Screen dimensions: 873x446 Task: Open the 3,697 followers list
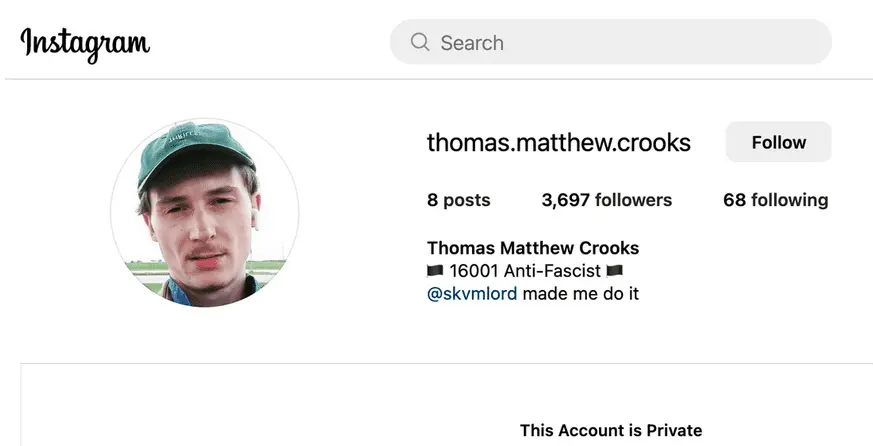(x=606, y=200)
